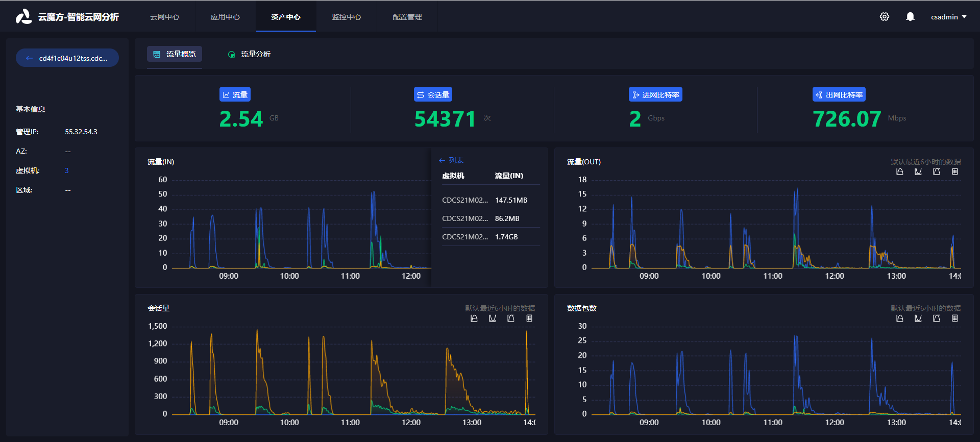The height and width of the screenshot is (442, 980).
Task: Open the notifications bell
Action: 910,17
